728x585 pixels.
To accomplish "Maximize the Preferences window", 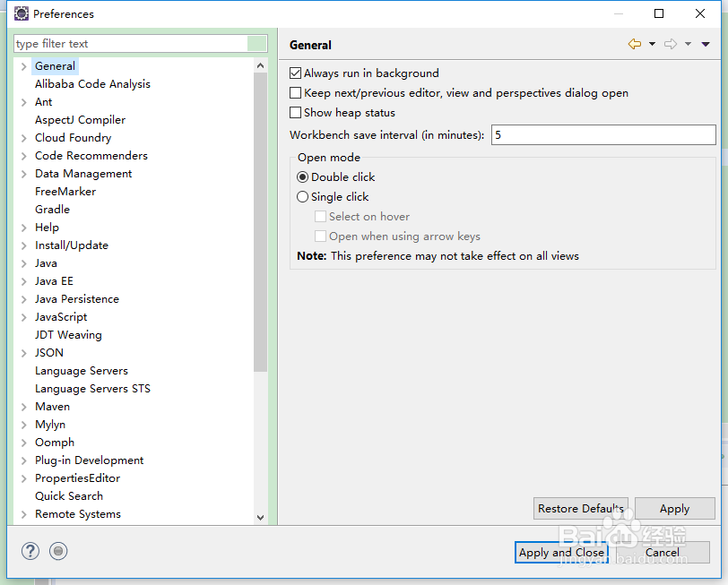I will 658,13.
